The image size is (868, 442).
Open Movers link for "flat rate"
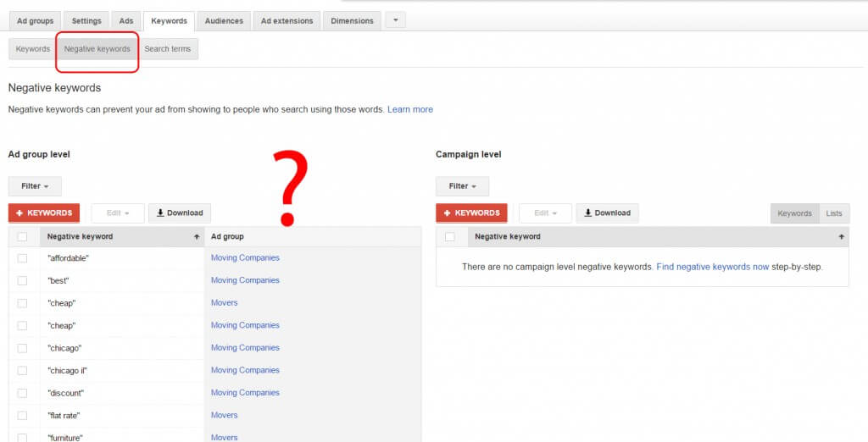(x=224, y=415)
